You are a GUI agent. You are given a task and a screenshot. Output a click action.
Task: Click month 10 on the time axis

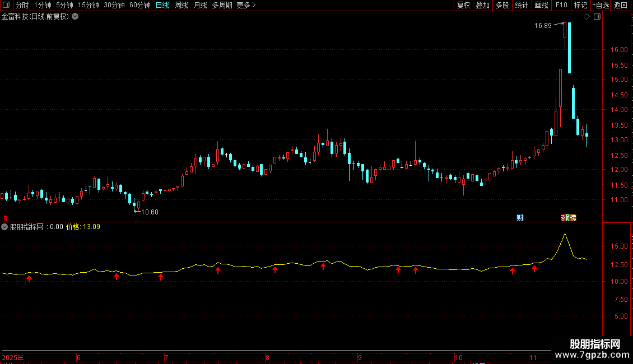458,357
